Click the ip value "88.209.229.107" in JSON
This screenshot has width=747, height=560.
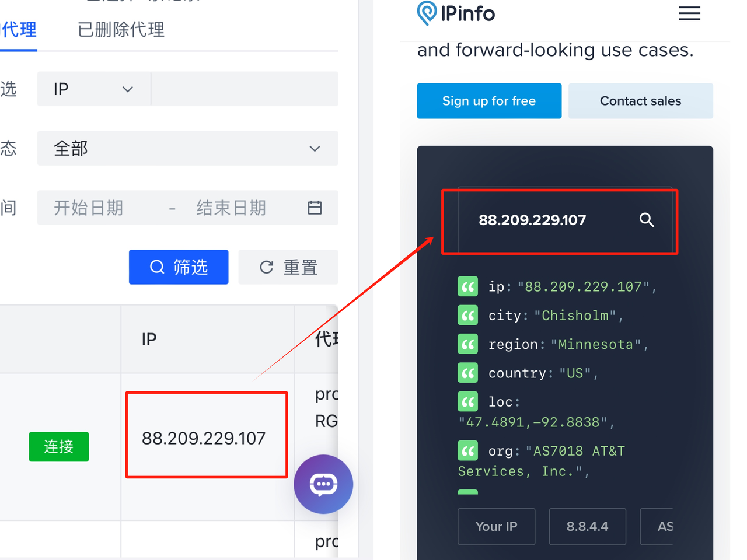pos(584,286)
